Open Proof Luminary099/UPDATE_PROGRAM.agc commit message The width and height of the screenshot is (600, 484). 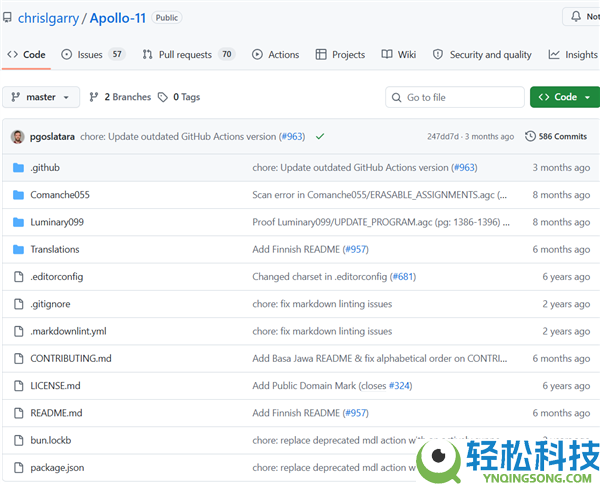[x=381, y=222]
